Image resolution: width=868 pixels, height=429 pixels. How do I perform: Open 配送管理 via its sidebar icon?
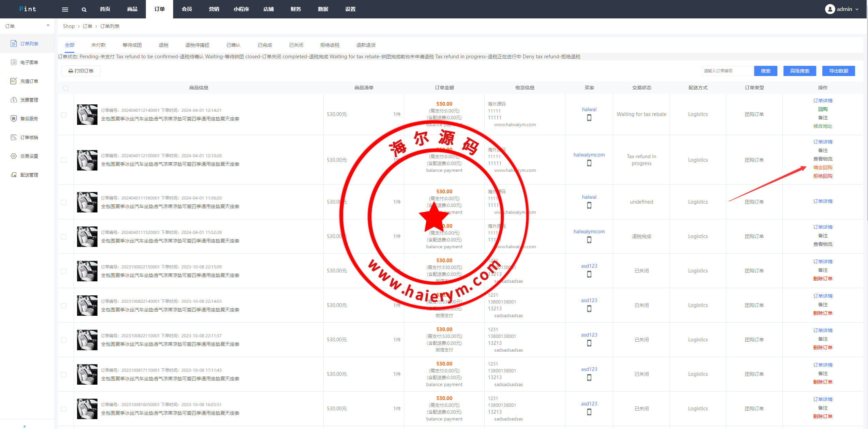coord(14,175)
